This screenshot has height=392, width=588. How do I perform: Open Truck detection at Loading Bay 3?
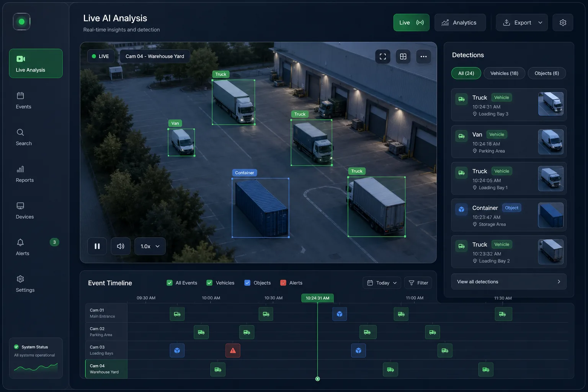(509, 105)
